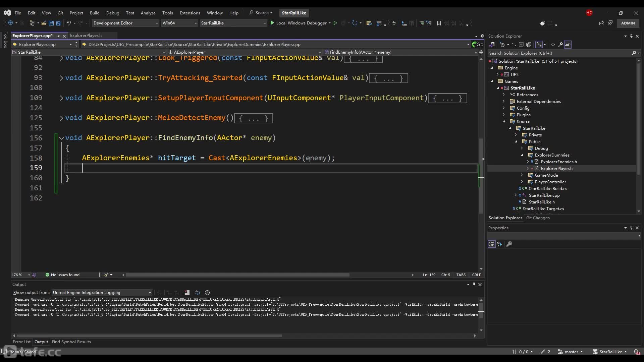This screenshot has height=362, width=644.
Task: Click the Find in Files folder icon
Action: click(x=369, y=23)
